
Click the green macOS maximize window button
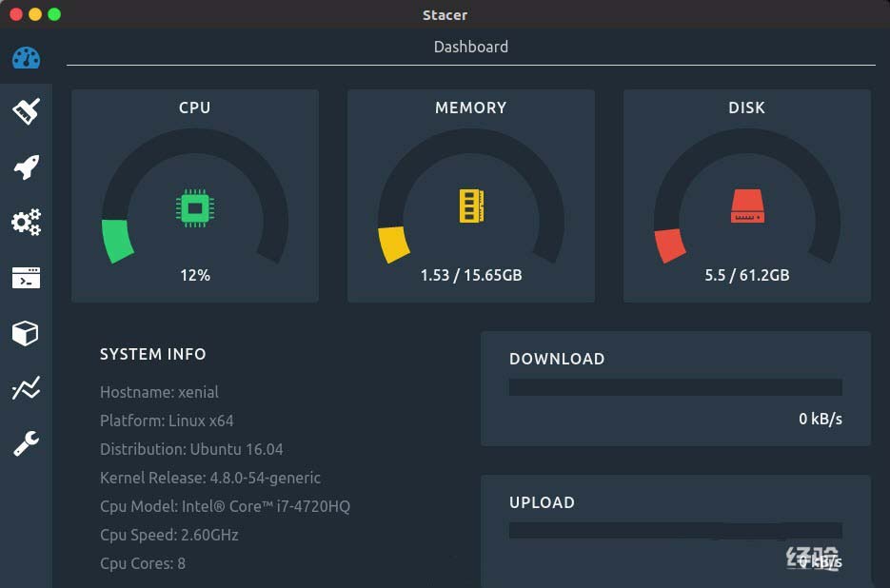pyautogui.click(x=54, y=14)
